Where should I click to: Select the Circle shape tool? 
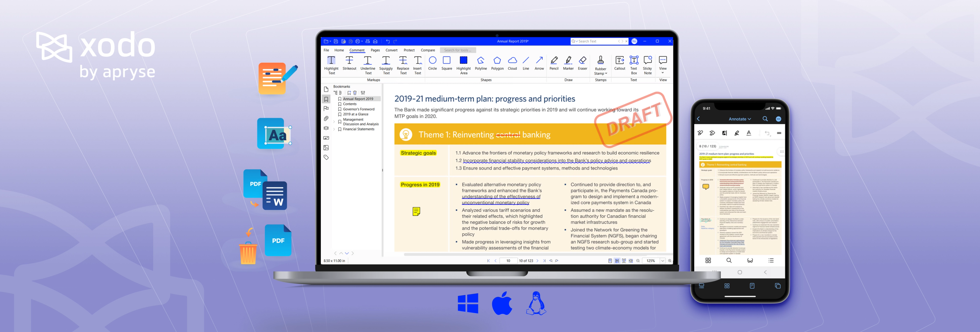pos(433,63)
